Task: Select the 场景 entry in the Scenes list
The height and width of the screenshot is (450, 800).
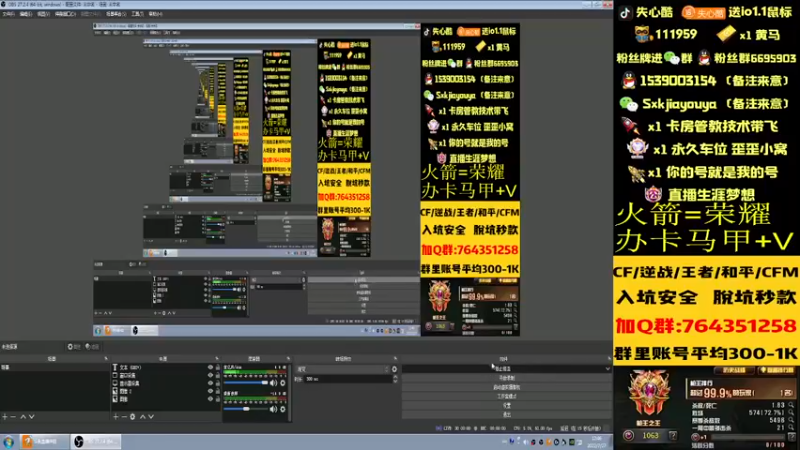Action: coord(55,367)
